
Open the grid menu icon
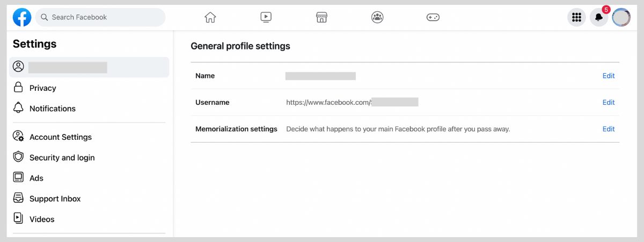[x=576, y=18]
